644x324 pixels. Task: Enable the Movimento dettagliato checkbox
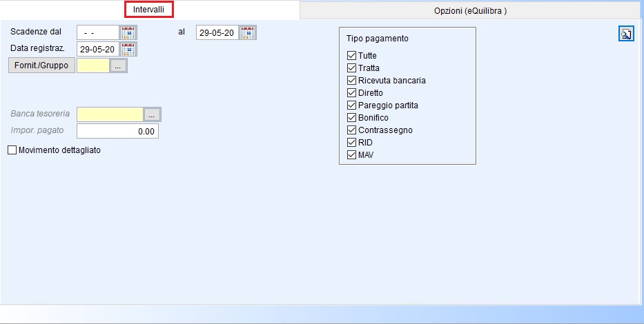[12, 150]
